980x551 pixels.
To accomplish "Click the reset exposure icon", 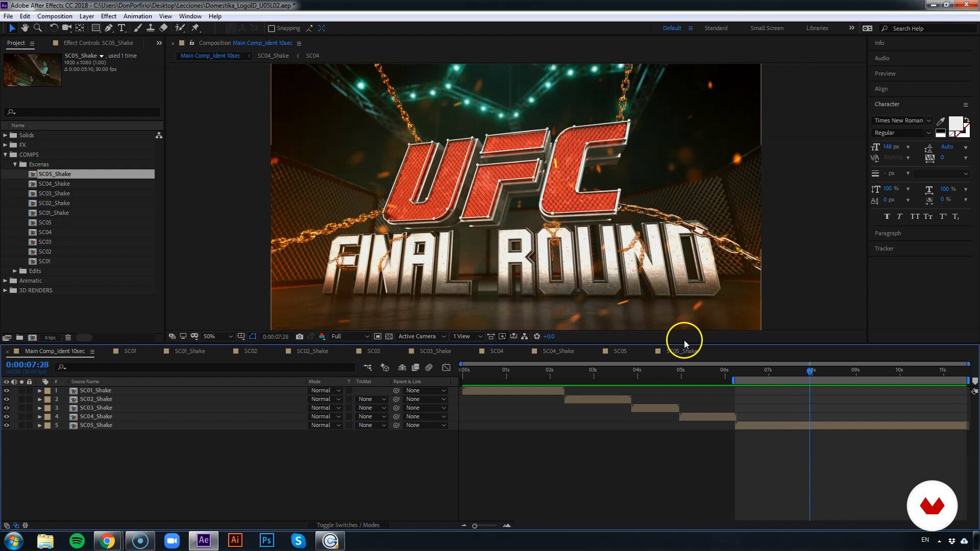I will 536,337.
